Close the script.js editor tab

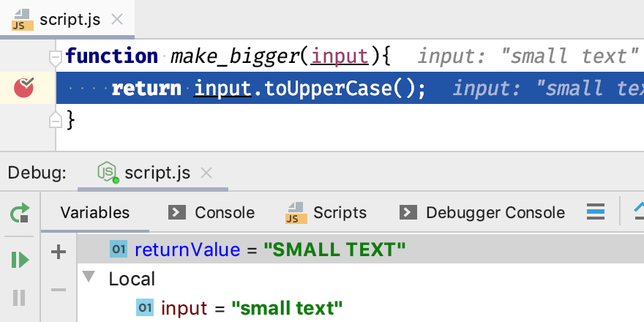117,19
